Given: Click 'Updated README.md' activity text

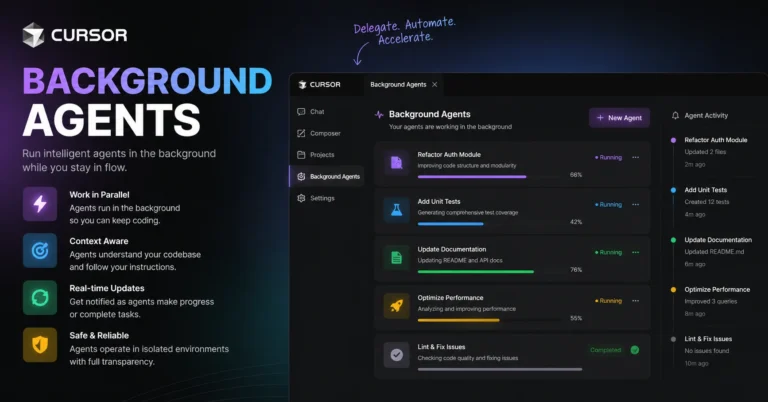Looking at the screenshot, I should click(x=714, y=252).
